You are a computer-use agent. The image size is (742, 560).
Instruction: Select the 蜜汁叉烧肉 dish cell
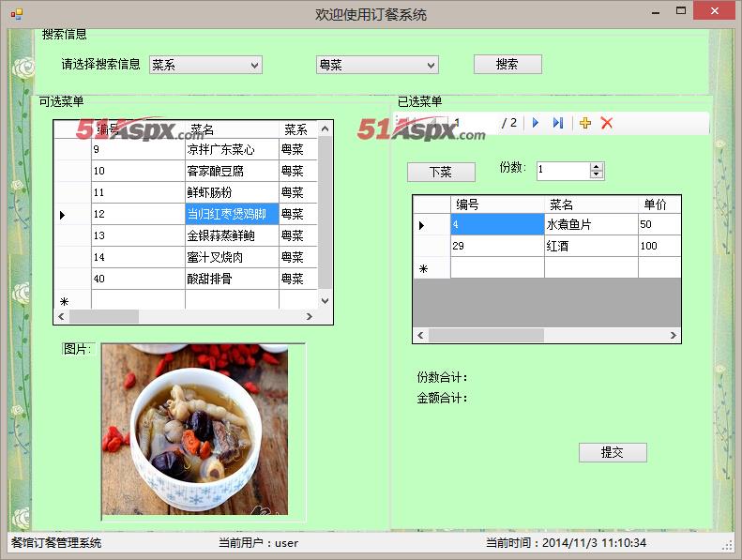click(232, 257)
